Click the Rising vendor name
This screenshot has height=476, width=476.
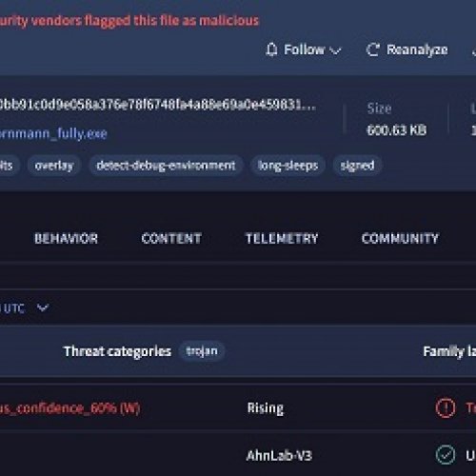tap(266, 408)
